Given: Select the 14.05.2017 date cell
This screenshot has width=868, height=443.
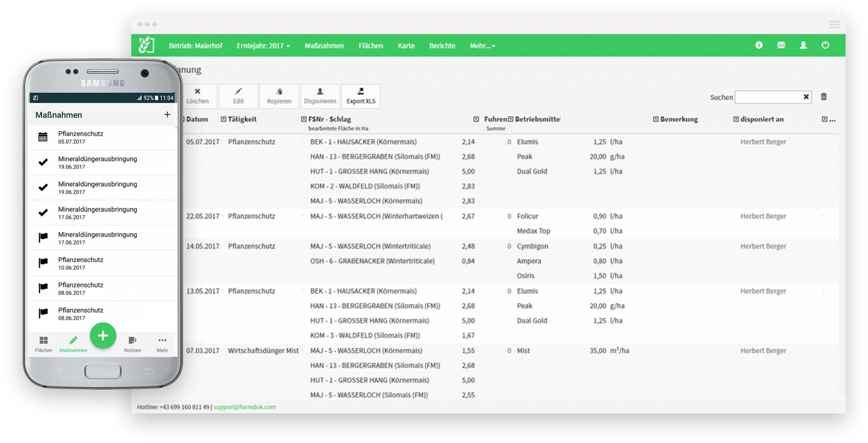Looking at the screenshot, I should (x=203, y=246).
